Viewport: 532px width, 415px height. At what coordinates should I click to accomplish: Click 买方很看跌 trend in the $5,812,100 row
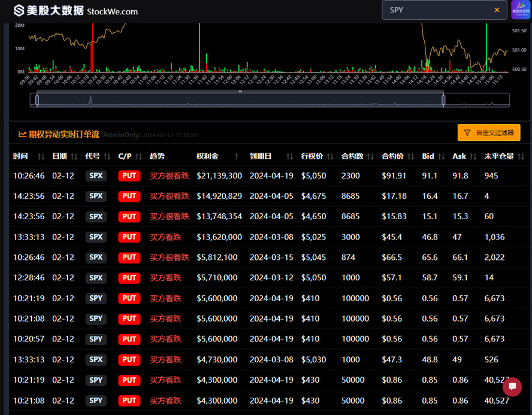(170, 258)
